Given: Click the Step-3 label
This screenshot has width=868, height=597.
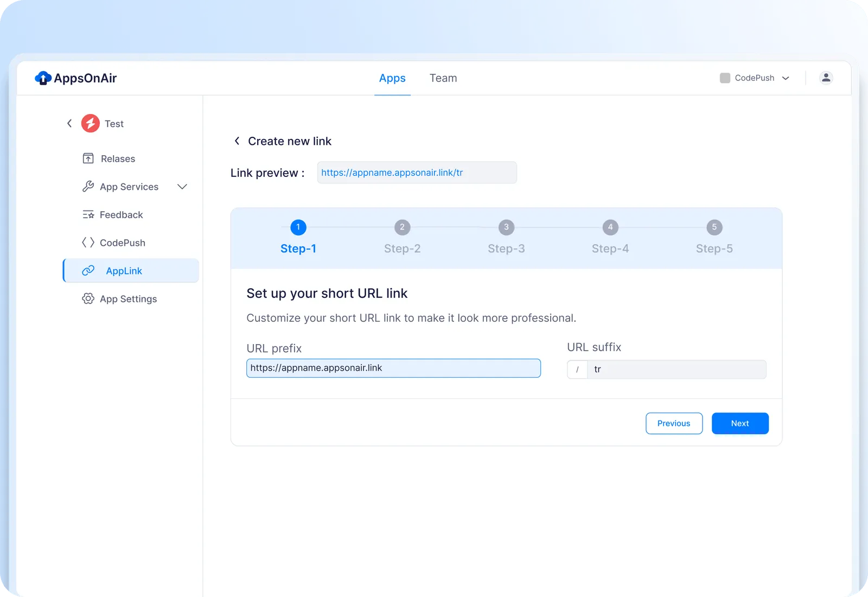Looking at the screenshot, I should 506,249.
